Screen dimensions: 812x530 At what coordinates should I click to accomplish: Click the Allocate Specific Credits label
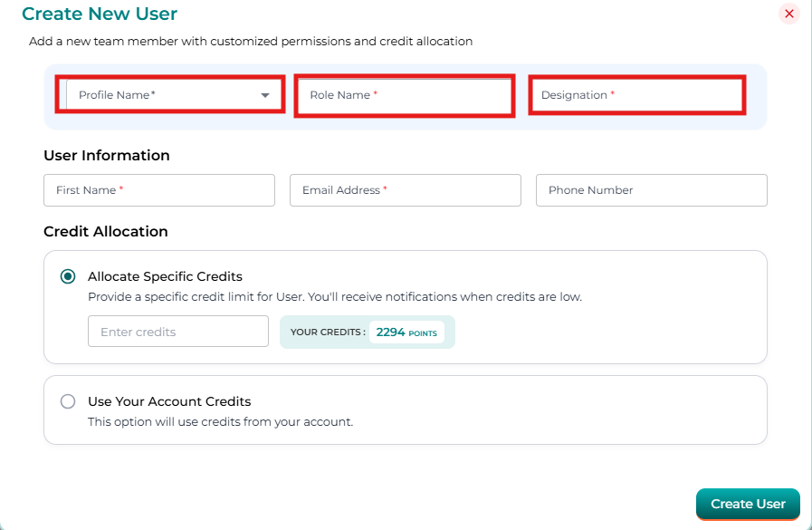click(x=165, y=276)
